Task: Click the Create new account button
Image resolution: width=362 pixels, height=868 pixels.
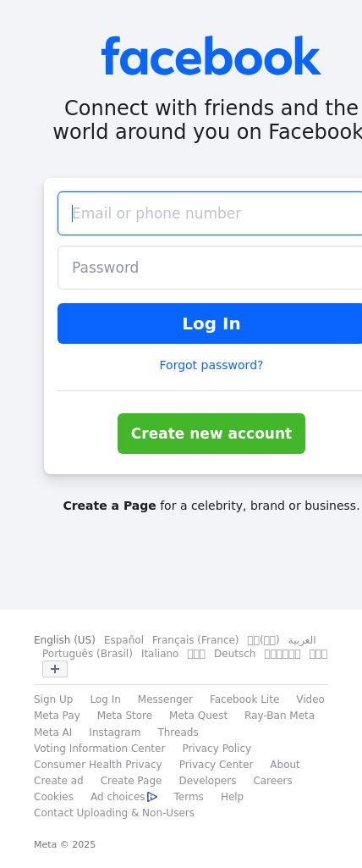Action: [x=211, y=434]
